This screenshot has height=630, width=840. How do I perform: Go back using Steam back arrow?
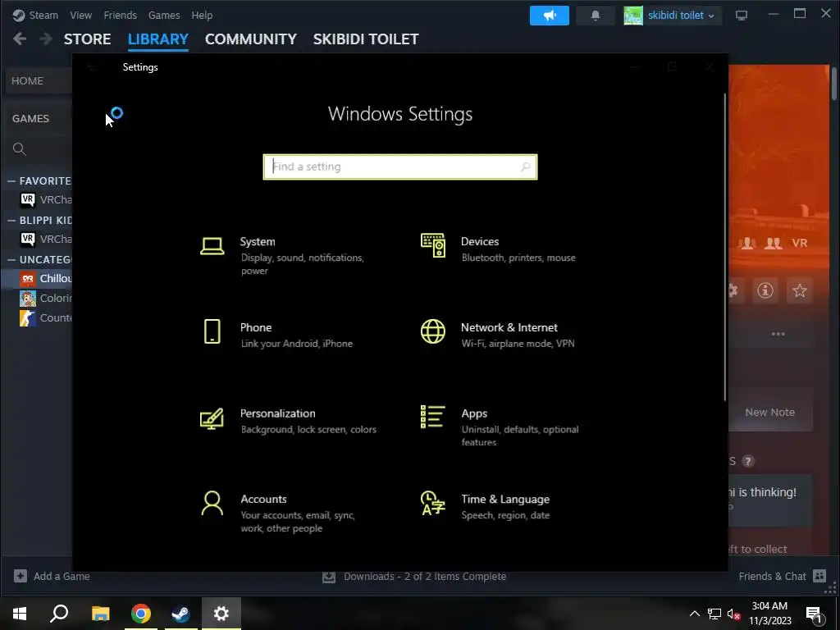click(20, 39)
